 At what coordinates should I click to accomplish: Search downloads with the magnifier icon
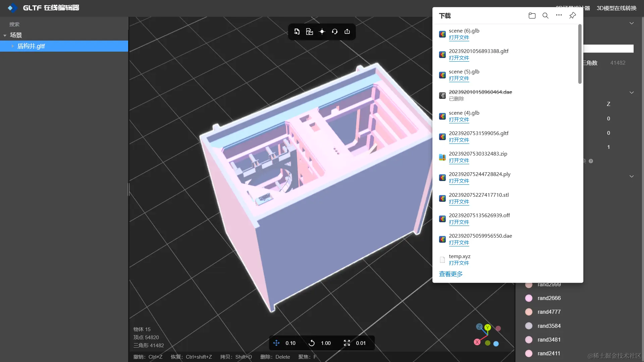click(x=545, y=16)
